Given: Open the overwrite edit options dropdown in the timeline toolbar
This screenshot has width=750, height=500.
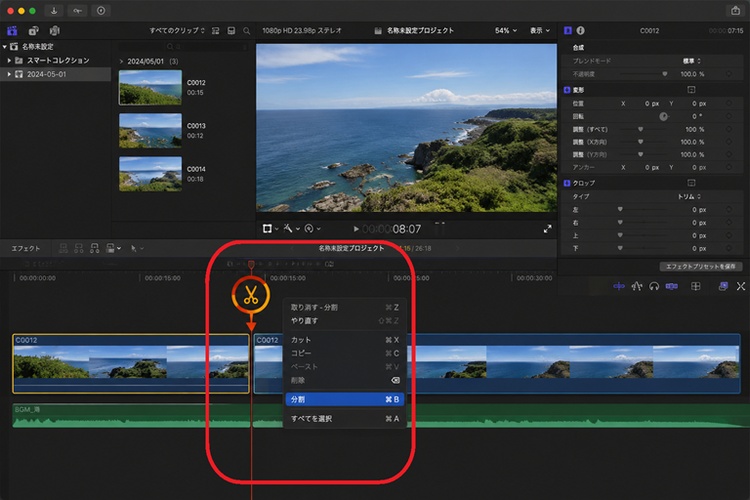Looking at the screenshot, I should point(113,248).
